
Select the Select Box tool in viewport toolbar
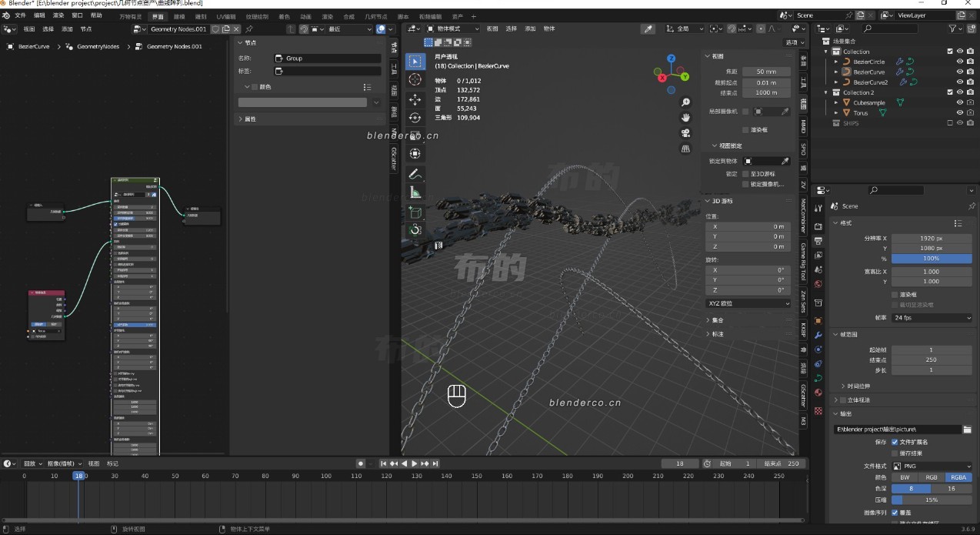click(415, 61)
